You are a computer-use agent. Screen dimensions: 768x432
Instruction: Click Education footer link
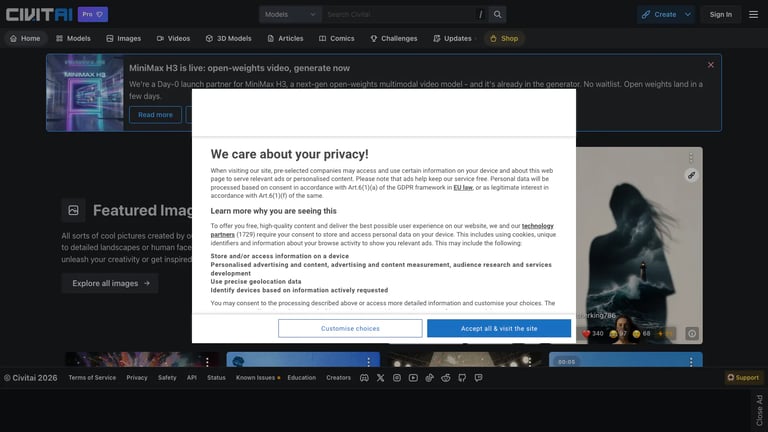[x=302, y=378]
